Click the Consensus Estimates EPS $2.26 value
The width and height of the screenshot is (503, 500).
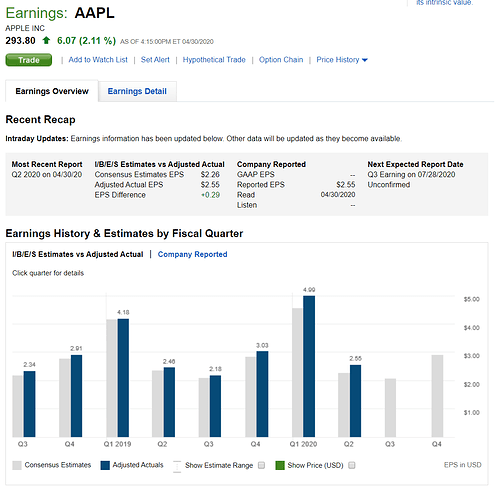pos(210,175)
